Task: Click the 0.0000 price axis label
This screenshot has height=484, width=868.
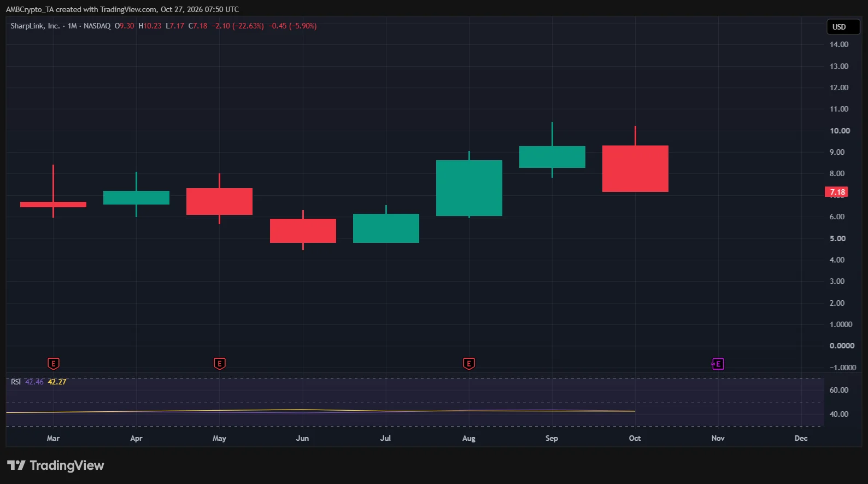Action: [x=842, y=346]
